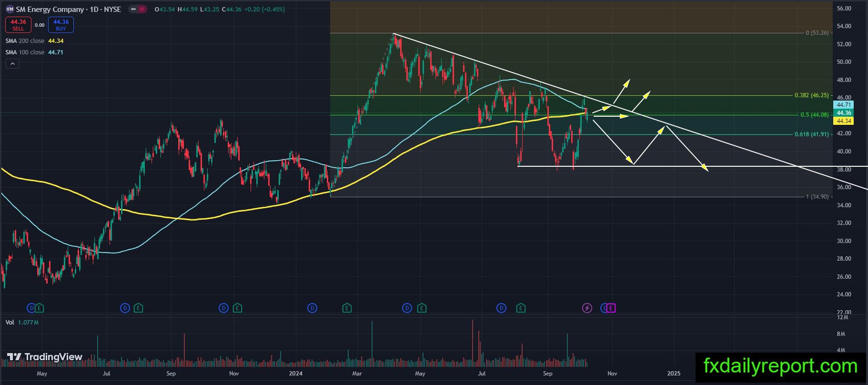Click the Fibonacci label 0.382 (46.25)
The height and width of the screenshot is (385, 868).
(x=811, y=95)
